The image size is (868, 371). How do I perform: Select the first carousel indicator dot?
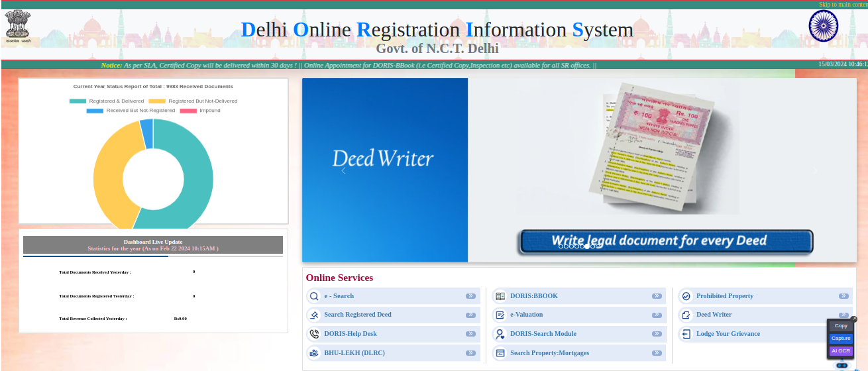coord(561,246)
